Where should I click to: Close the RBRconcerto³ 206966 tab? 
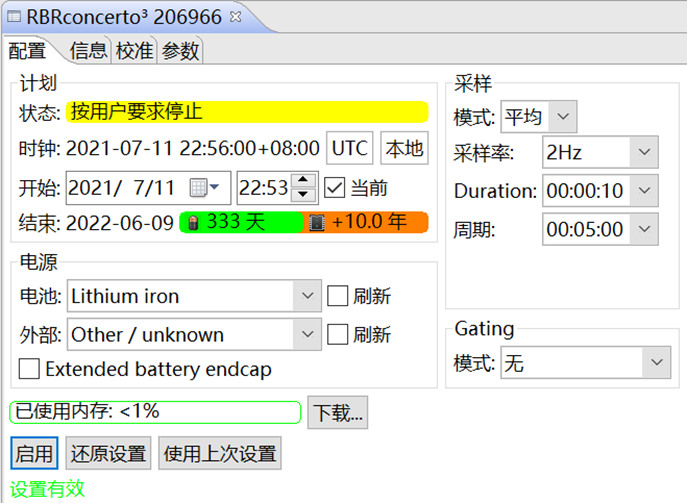(236, 17)
